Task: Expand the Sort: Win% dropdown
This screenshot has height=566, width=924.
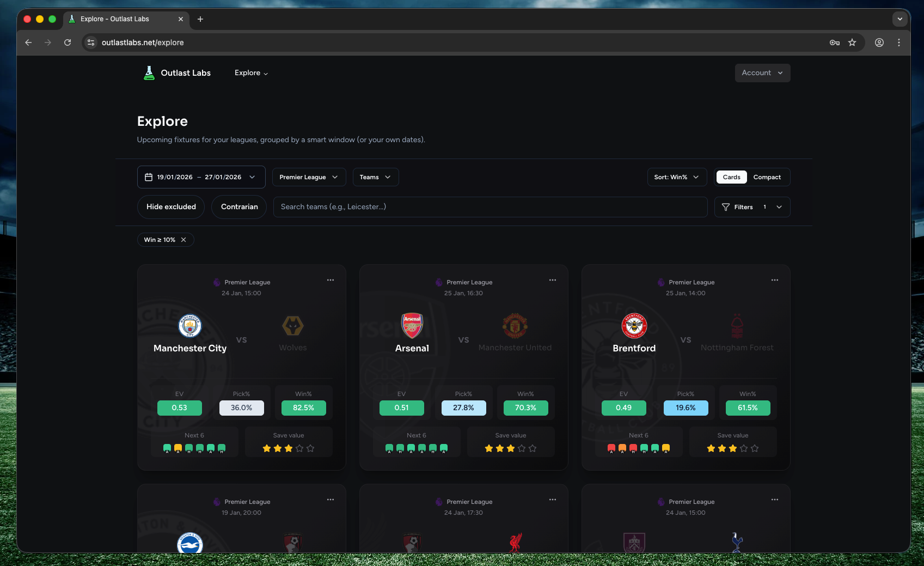Action: [676, 177]
